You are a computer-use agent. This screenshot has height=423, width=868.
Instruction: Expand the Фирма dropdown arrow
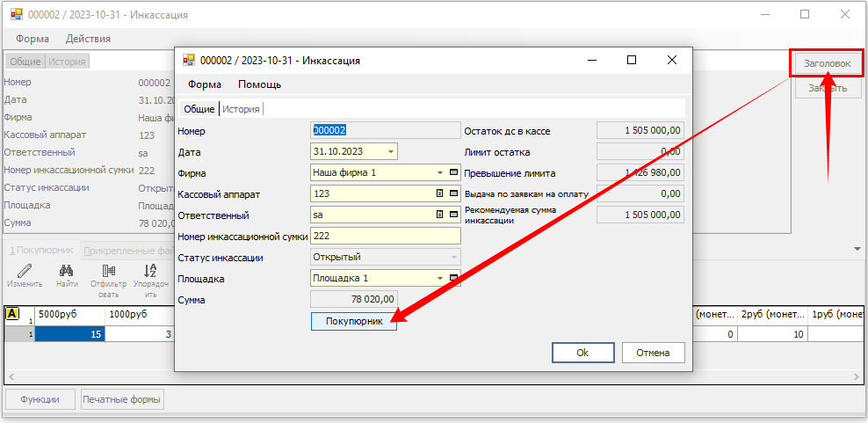pyautogui.click(x=439, y=172)
